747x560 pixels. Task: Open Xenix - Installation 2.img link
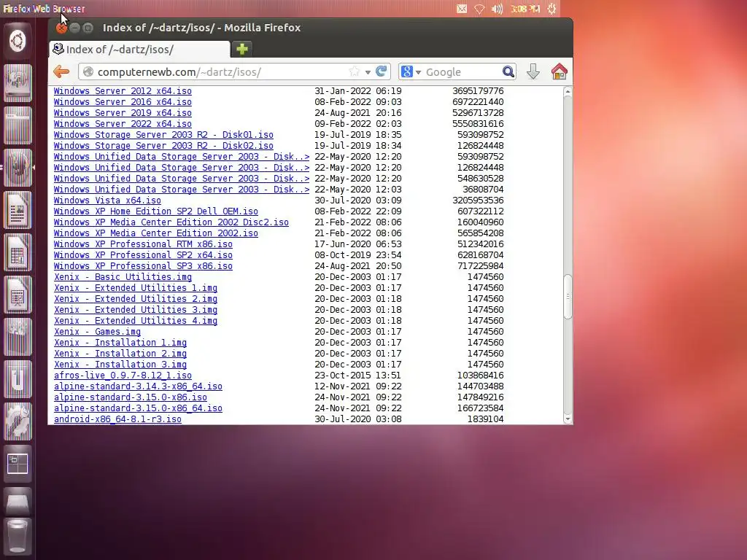[120, 354]
